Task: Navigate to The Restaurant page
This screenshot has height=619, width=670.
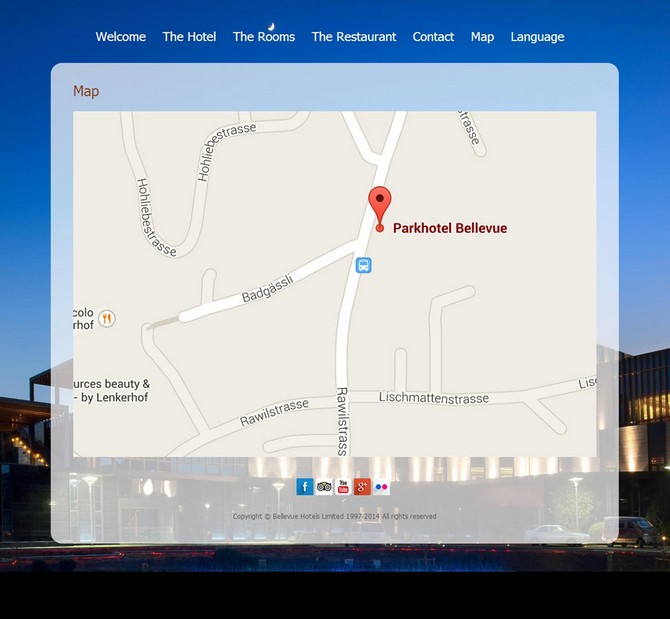Action: [354, 37]
